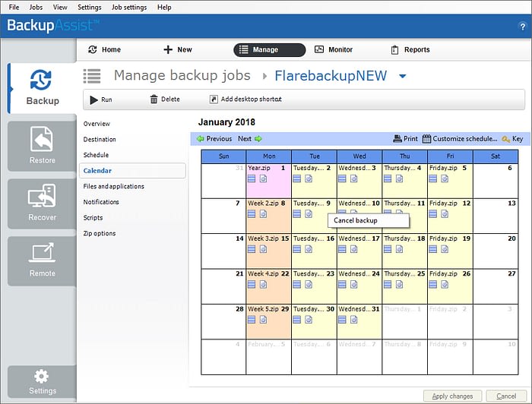Open the View menu
The image size is (532, 404).
(x=60, y=7)
